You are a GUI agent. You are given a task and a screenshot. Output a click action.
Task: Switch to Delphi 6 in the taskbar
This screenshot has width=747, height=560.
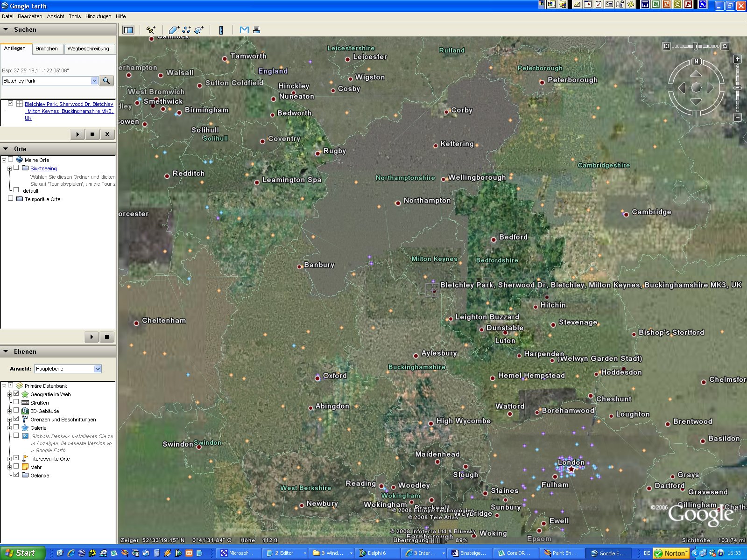tap(376, 553)
